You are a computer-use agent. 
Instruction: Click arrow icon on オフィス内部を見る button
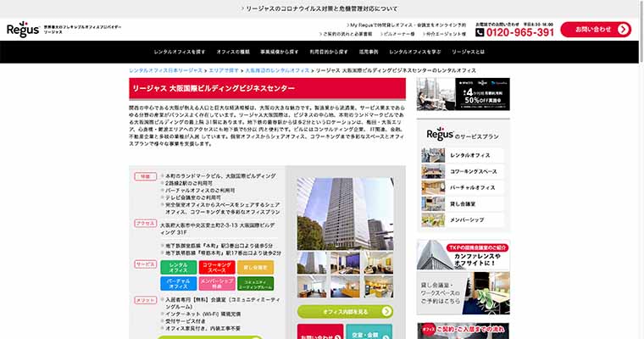click(x=387, y=312)
